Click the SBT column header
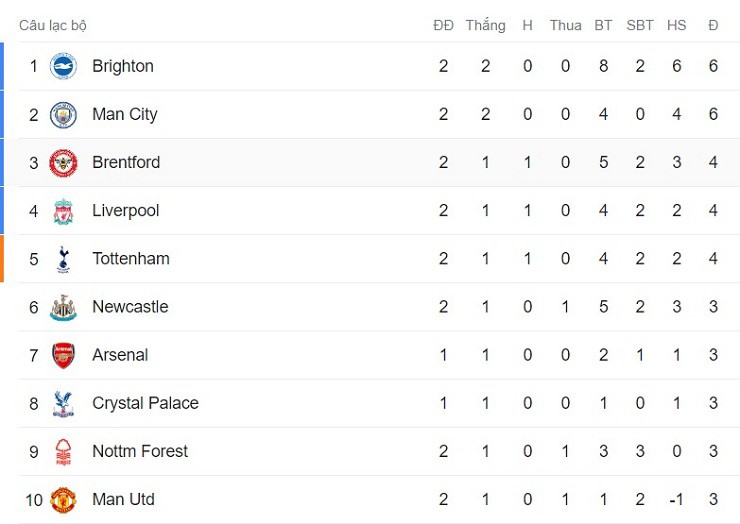Viewport: 740px width, 524px height. point(640,25)
